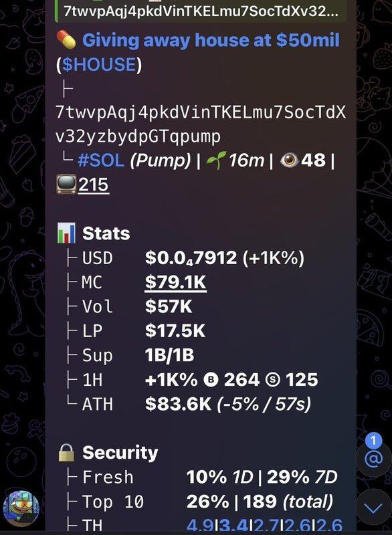Click the buys B circle icon beside 264
The image size is (392, 535).
(x=211, y=379)
